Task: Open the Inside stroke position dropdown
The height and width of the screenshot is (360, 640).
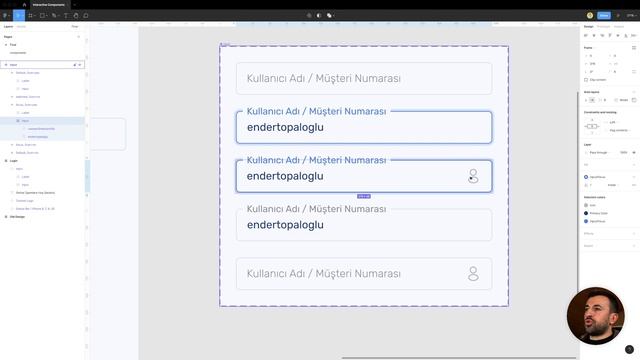Action: tap(613, 185)
